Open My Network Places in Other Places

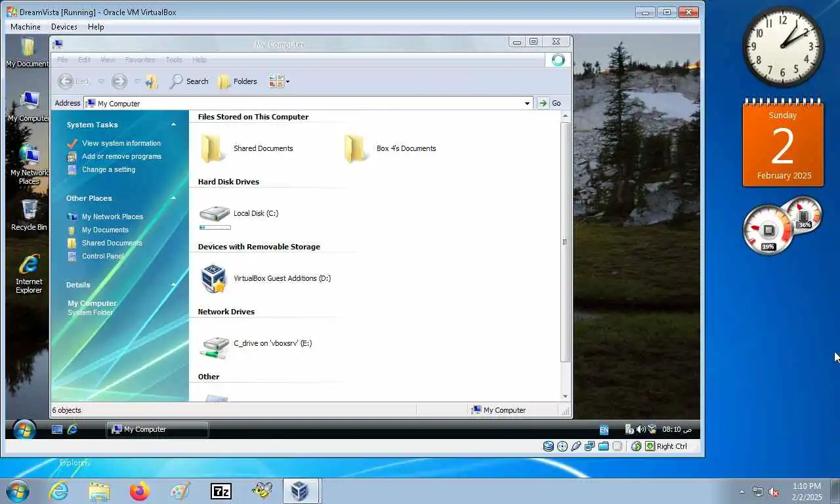tap(112, 217)
